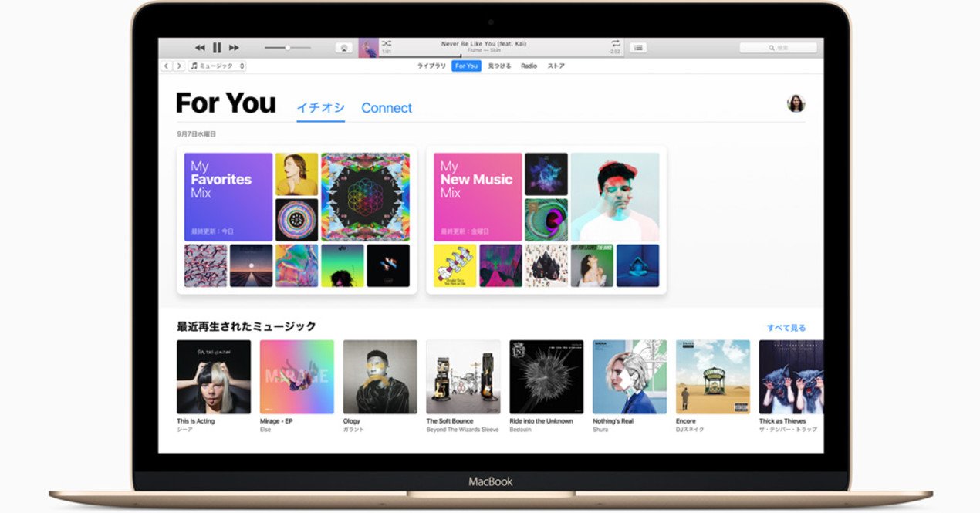This screenshot has height=513, width=980.
Task: Click the 'Mirage - EP' title text
Action: (276, 421)
